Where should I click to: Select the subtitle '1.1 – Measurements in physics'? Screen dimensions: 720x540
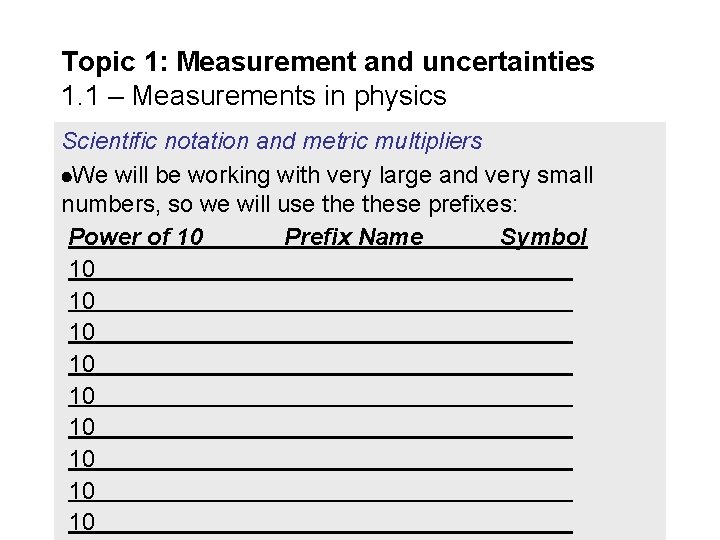tap(254, 96)
